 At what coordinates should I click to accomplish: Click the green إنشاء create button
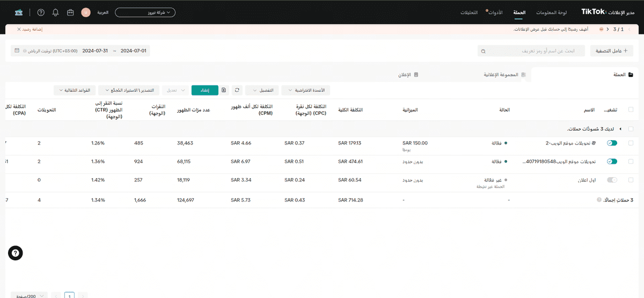(205, 90)
